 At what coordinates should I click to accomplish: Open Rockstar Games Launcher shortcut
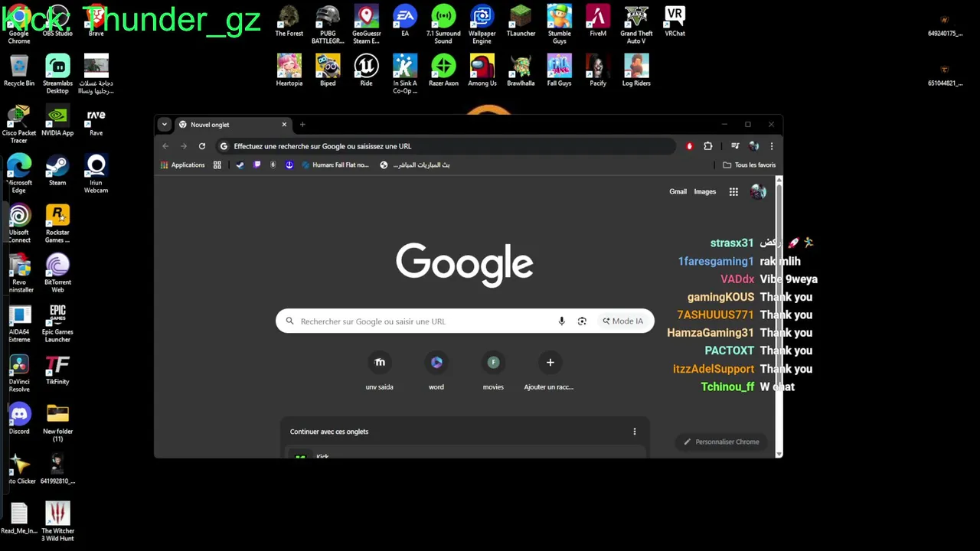pos(57,223)
